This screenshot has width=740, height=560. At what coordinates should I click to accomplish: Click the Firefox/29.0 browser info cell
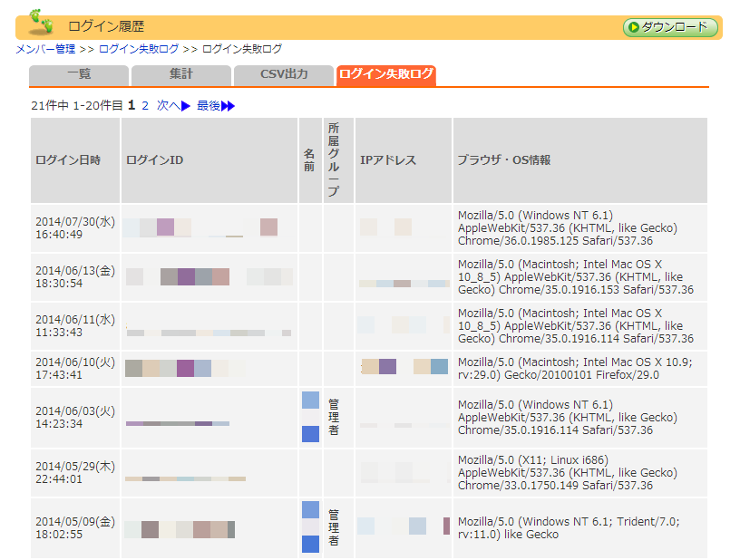[x=580, y=369]
